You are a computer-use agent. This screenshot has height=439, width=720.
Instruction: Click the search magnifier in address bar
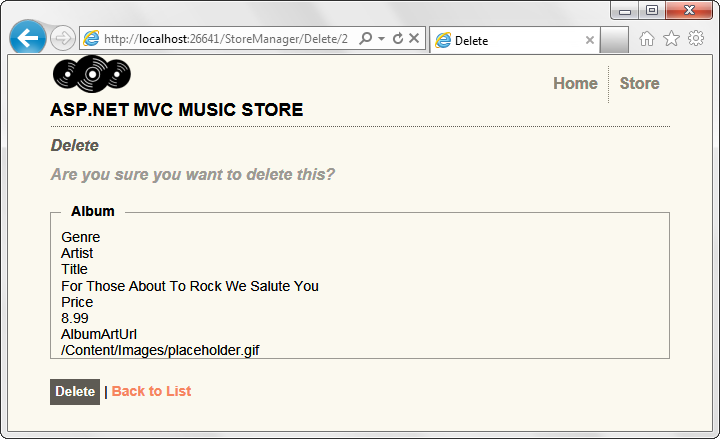(x=365, y=39)
